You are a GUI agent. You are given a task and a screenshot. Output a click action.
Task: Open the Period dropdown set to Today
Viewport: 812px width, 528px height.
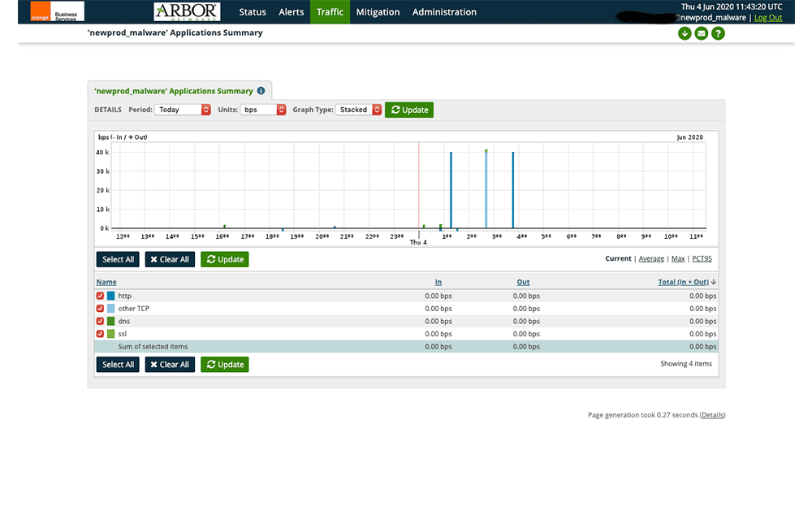coord(182,110)
